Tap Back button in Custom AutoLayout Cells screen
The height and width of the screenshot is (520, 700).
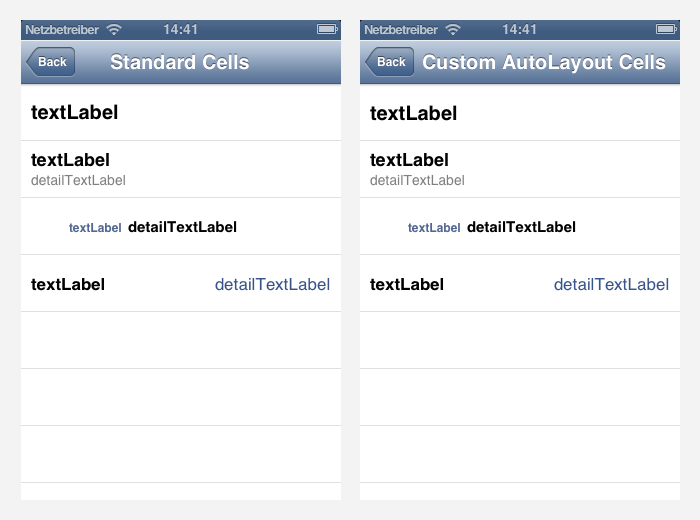coord(390,62)
